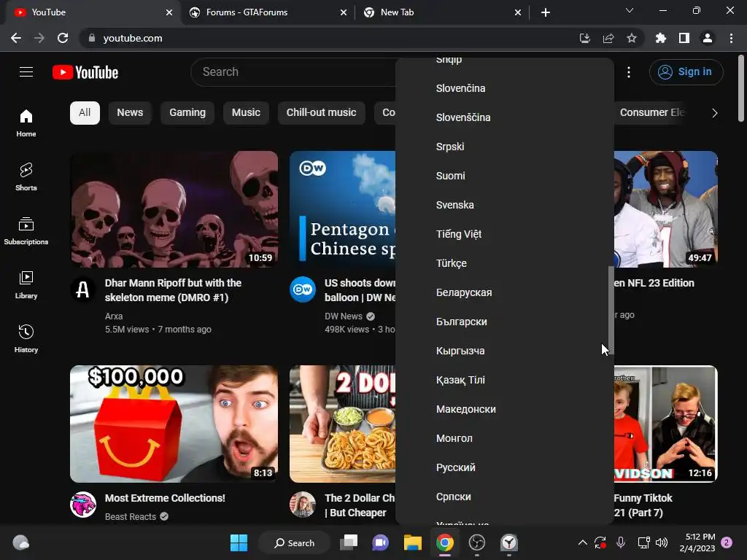
Task: Open Subscriptions in the sidebar
Action: pos(26,230)
